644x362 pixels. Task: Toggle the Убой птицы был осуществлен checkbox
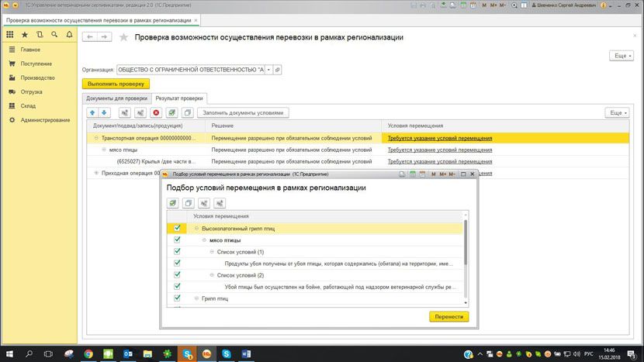click(x=177, y=287)
